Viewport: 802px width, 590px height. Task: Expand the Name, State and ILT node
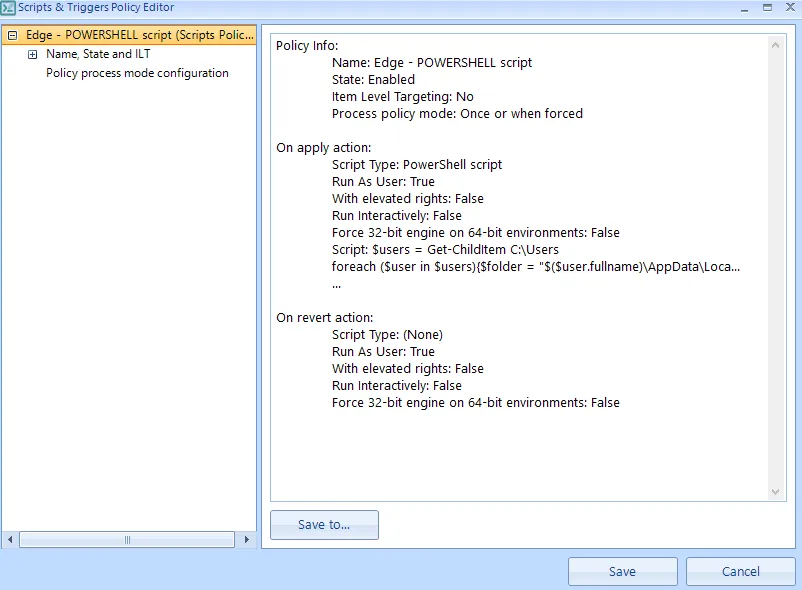tap(33, 54)
